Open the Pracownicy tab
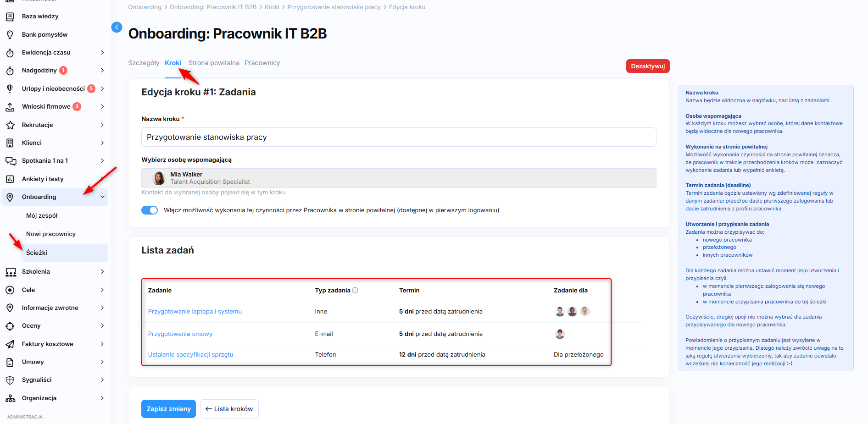Image resolution: width=868 pixels, height=424 pixels. pyautogui.click(x=262, y=63)
